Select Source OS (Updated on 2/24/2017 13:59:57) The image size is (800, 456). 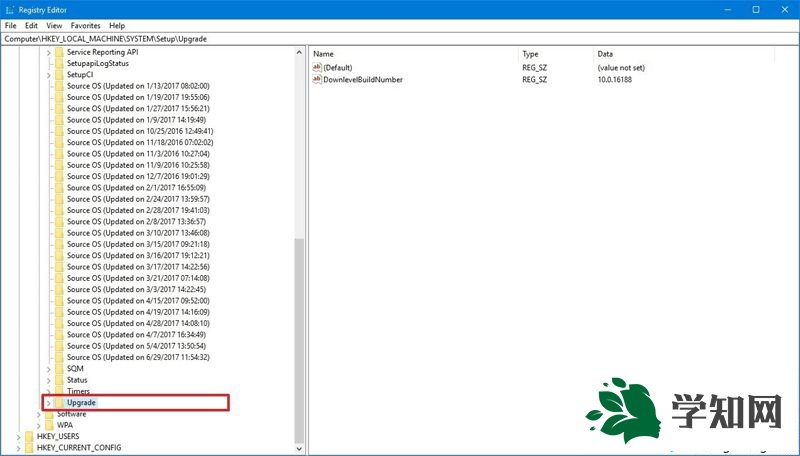138,199
